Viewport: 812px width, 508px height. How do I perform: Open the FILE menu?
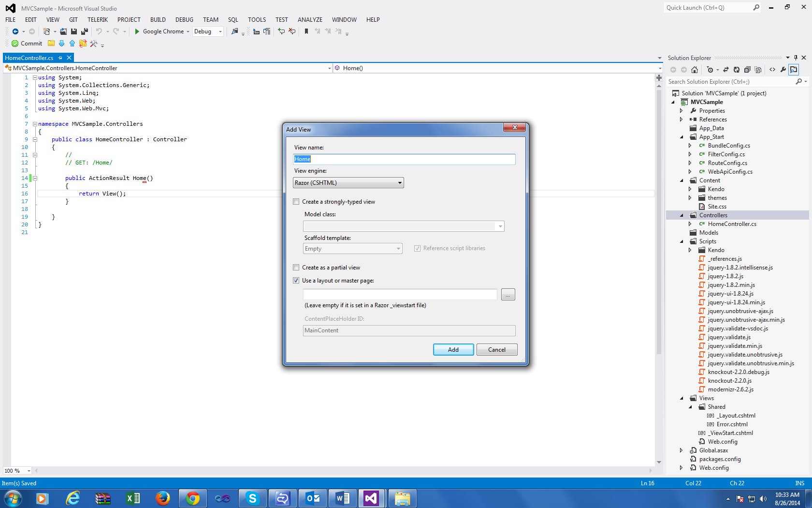pyautogui.click(x=11, y=20)
